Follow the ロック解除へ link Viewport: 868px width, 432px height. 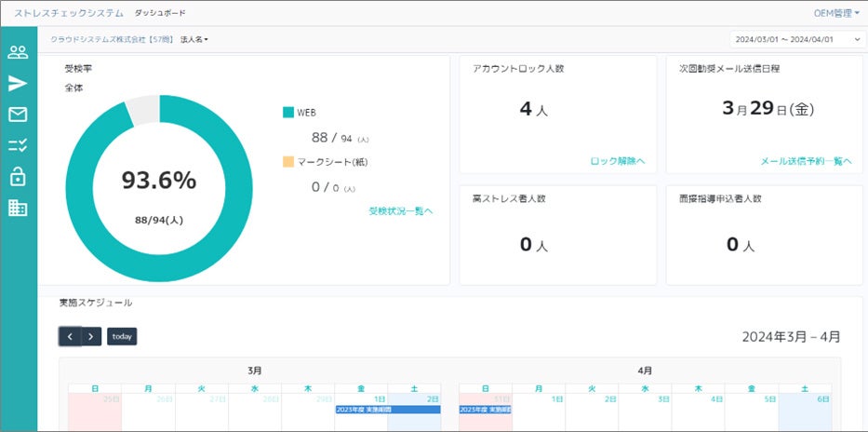(618, 161)
